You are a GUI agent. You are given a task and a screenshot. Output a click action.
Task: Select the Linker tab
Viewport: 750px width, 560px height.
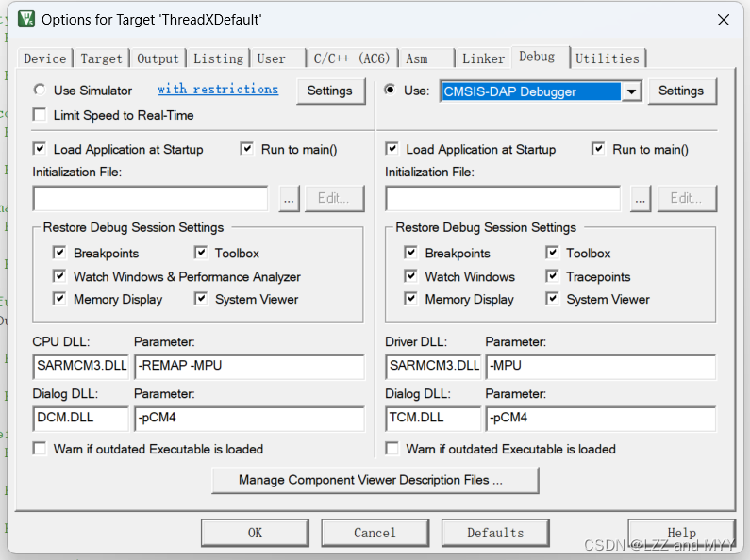(483, 58)
